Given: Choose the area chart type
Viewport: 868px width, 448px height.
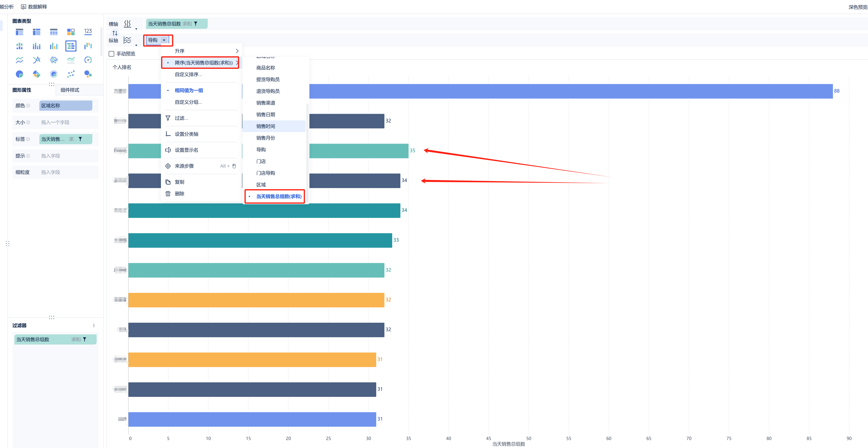Looking at the screenshot, I should 71,60.
